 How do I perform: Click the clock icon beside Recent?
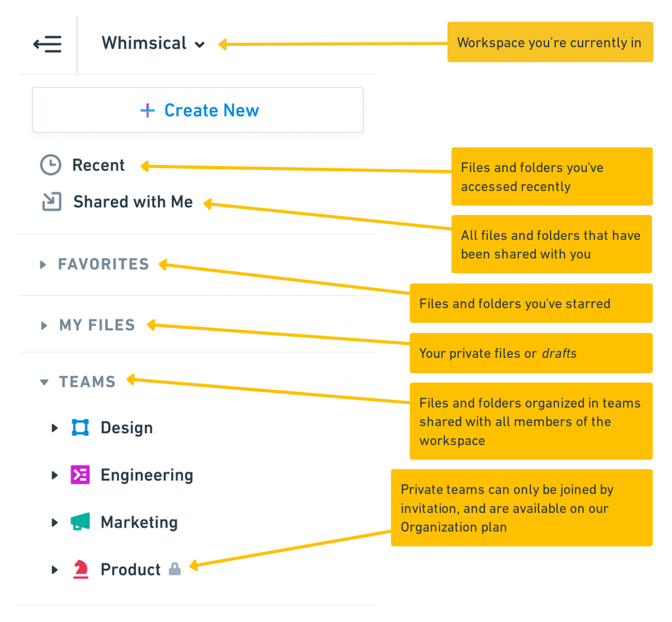pos(51,164)
